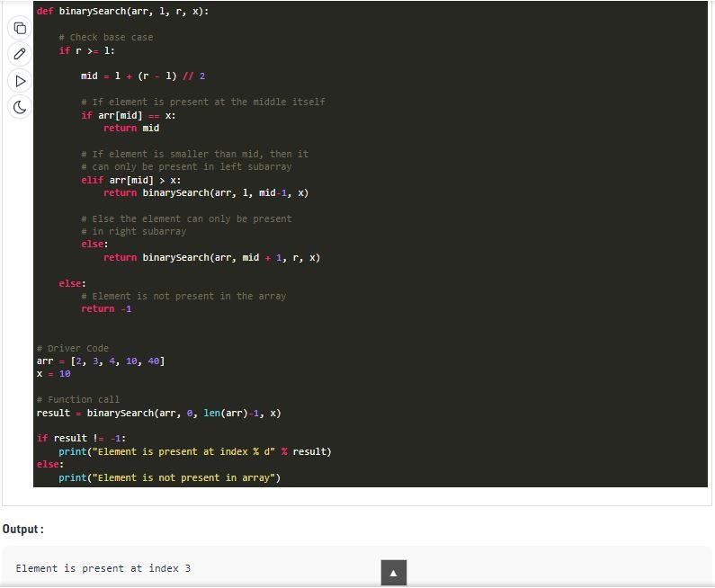Image resolution: width=715 pixels, height=588 pixels.
Task: Click print line 'Element is present at index % d'
Action: [194, 451]
